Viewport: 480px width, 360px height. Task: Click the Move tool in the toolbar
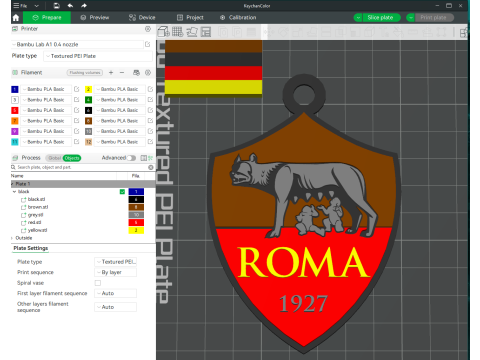[x=268, y=32]
